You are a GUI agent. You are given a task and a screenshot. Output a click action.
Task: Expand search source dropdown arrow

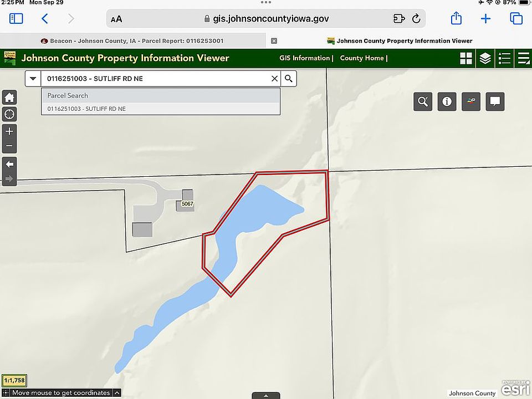[33, 79]
